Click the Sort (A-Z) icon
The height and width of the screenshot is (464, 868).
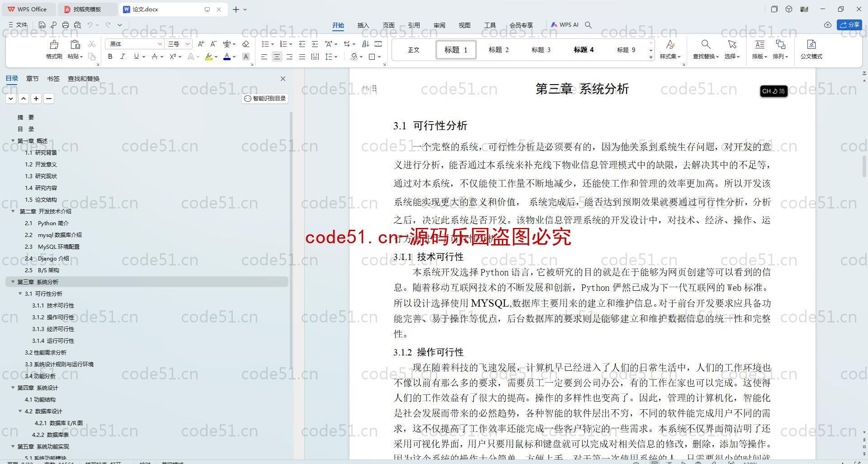(x=366, y=44)
